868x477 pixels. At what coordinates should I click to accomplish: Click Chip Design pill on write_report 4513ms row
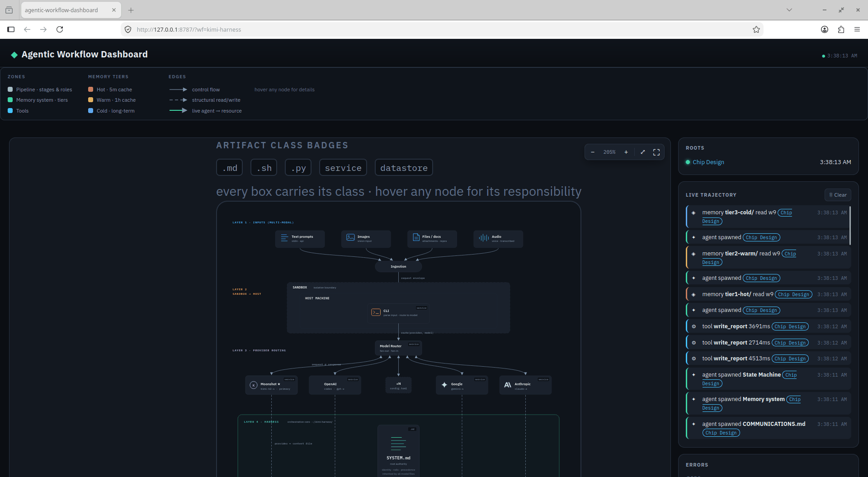tap(790, 359)
